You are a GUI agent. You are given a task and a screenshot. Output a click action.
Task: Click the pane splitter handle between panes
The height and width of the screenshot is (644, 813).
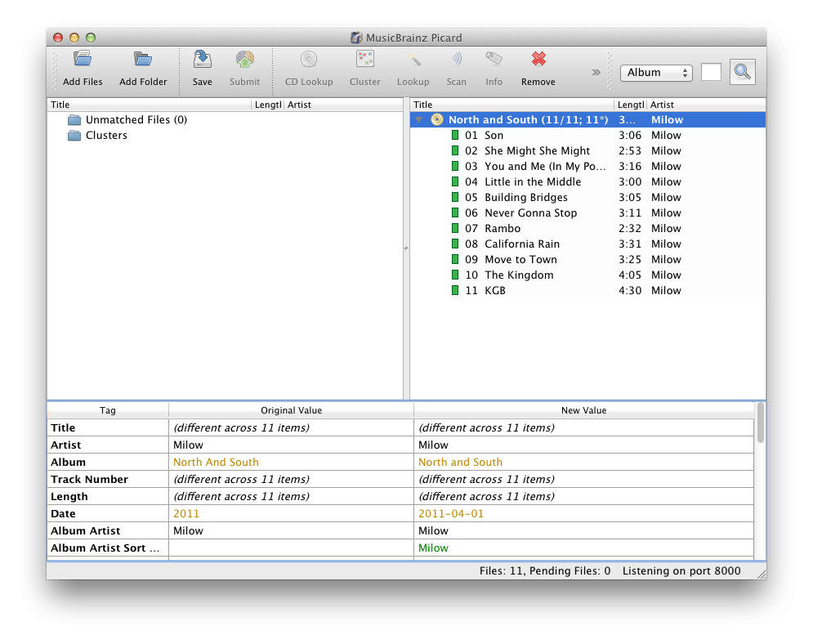coord(406,248)
